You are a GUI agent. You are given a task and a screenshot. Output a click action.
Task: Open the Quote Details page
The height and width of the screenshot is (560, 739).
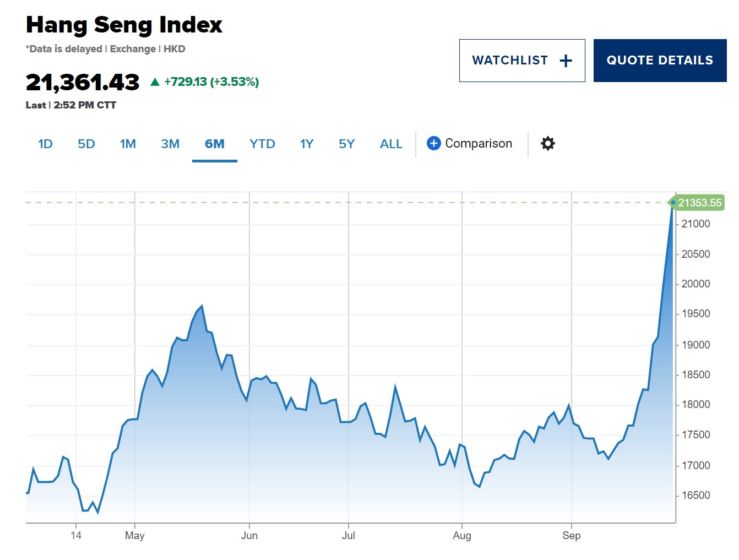[x=660, y=61]
